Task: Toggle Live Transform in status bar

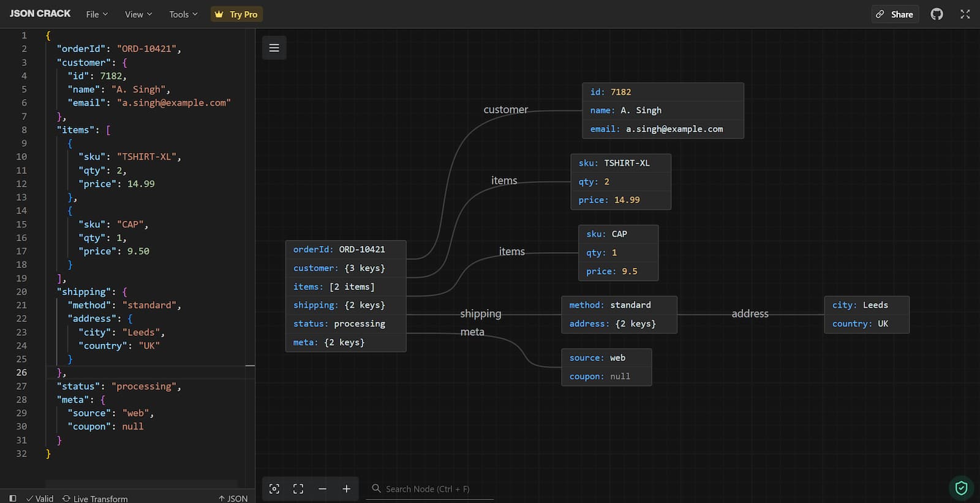Action: point(95,498)
